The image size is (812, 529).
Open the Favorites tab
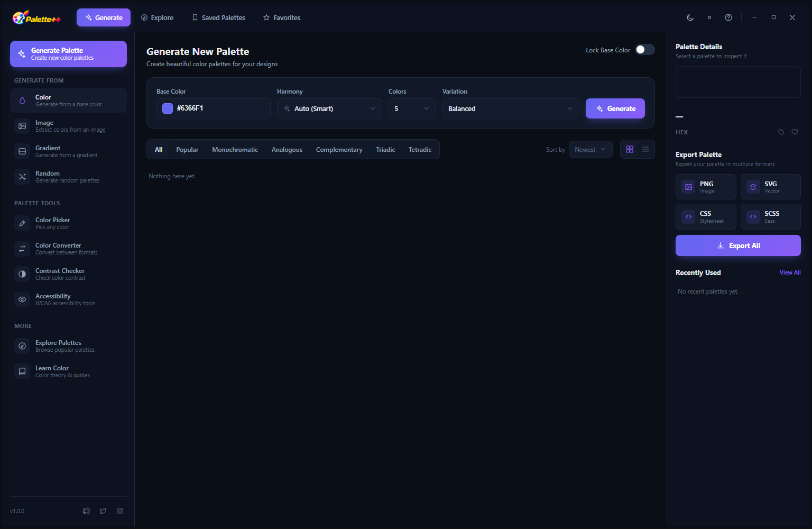282,17
